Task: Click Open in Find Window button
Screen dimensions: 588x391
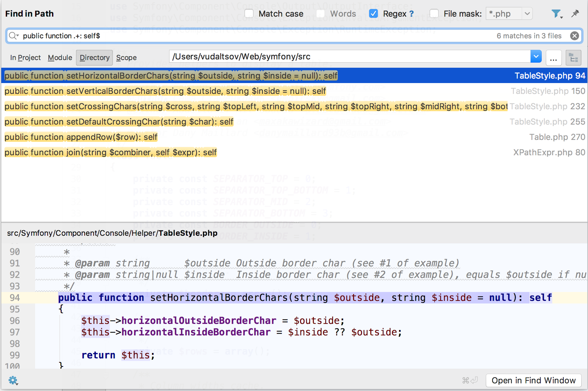Action: click(533, 380)
